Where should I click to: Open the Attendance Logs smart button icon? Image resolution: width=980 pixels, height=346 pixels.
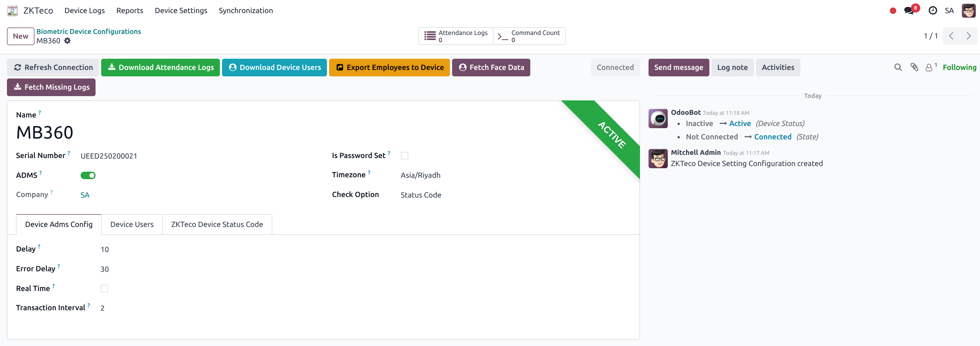tap(429, 36)
